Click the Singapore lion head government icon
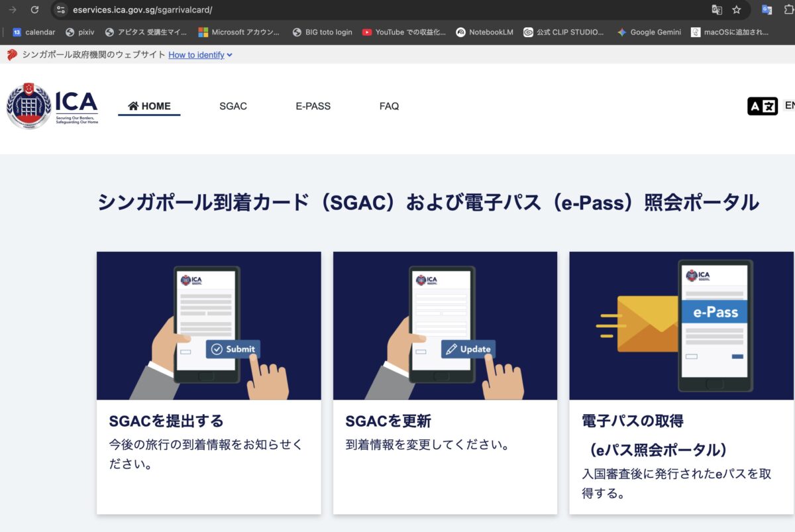The width and height of the screenshot is (795, 532). pyautogui.click(x=12, y=55)
